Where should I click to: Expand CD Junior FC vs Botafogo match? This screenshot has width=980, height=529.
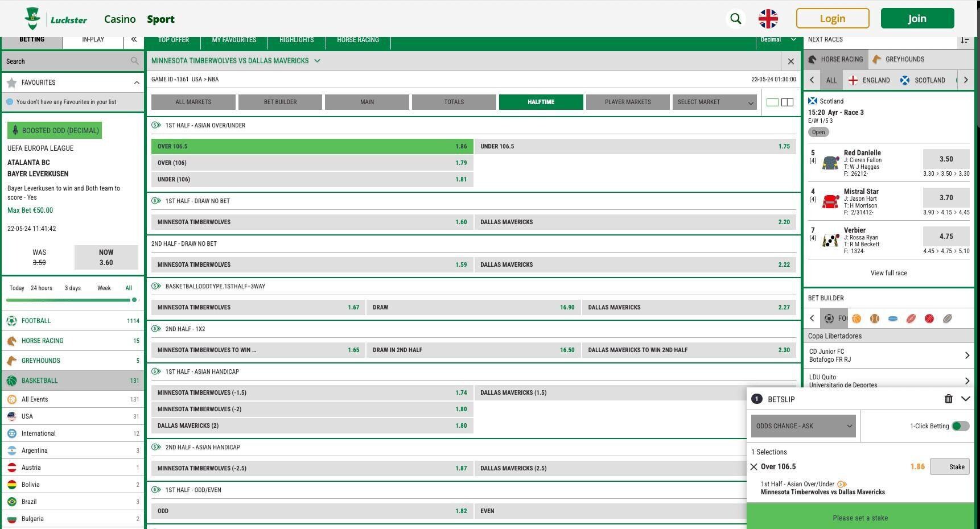pyautogui.click(x=889, y=356)
